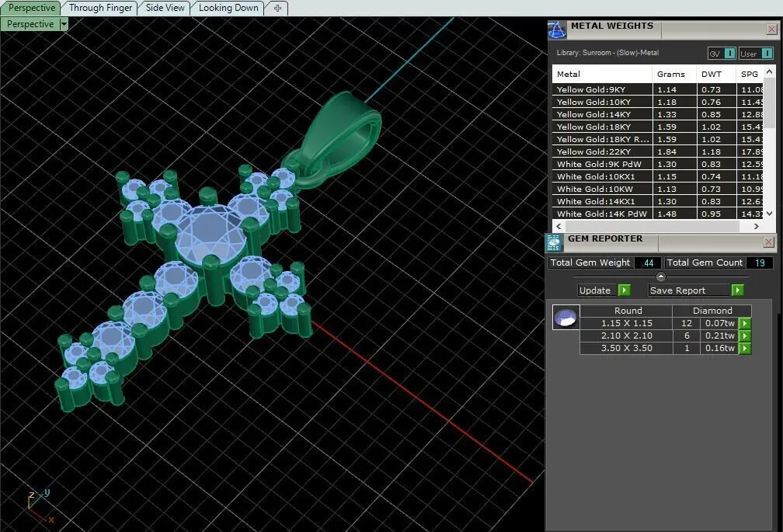This screenshot has width=783, height=532.
Task: Click the green arrow for the 0.21tw row
Action: coord(745,336)
